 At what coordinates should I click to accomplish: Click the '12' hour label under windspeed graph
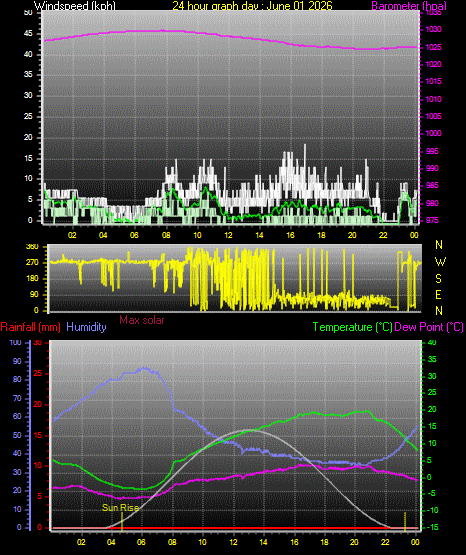[x=228, y=235]
